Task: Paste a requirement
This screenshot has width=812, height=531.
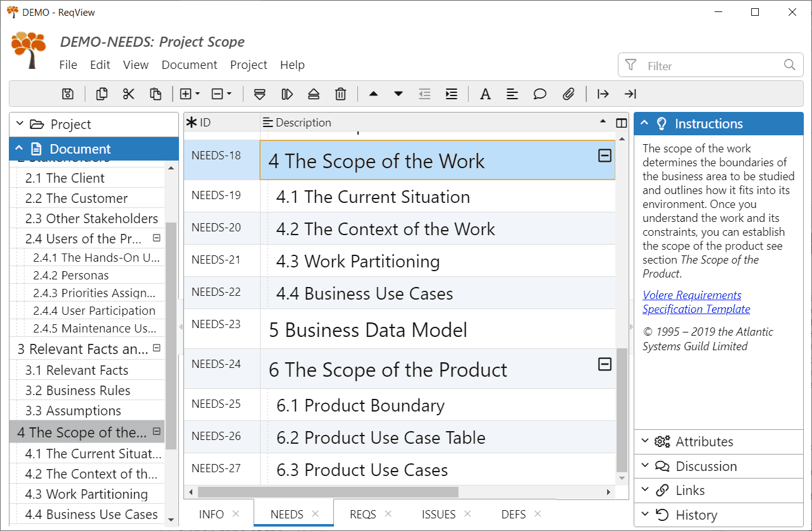Action: point(156,94)
